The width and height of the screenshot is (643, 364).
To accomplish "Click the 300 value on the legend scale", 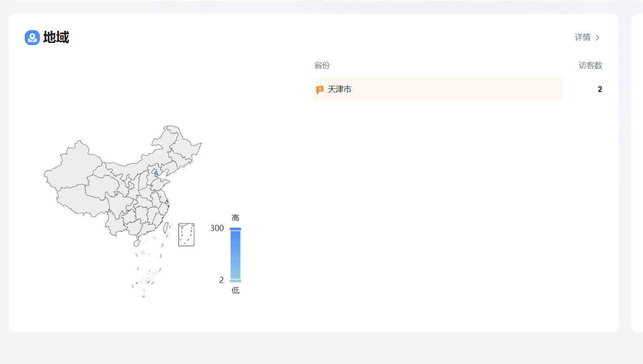I will (x=217, y=228).
